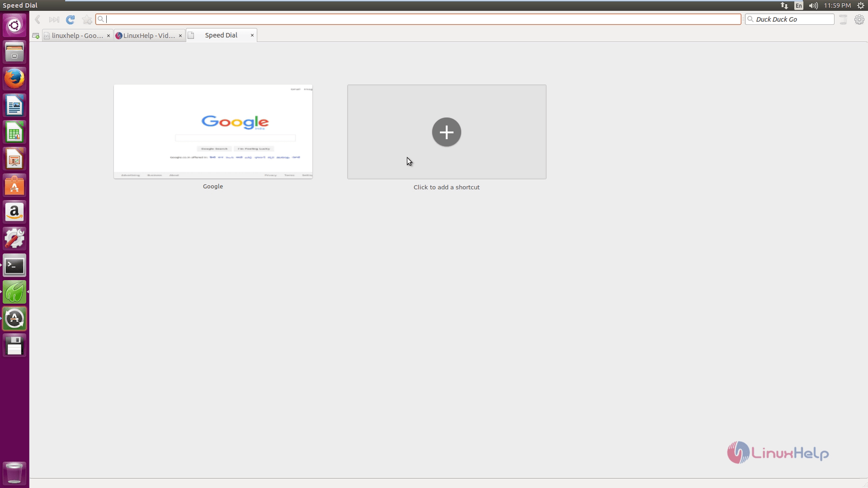Focus the Duck Duck Go search box
Screen dimensions: 868x488
[789, 19]
